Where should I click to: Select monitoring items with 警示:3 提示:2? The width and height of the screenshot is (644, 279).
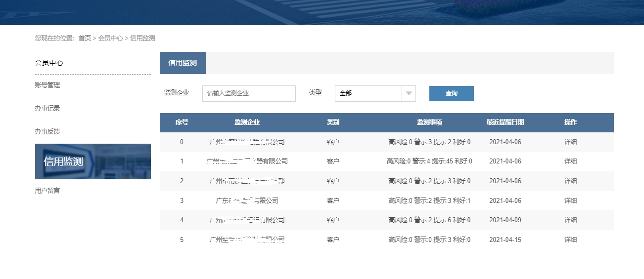(x=429, y=142)
